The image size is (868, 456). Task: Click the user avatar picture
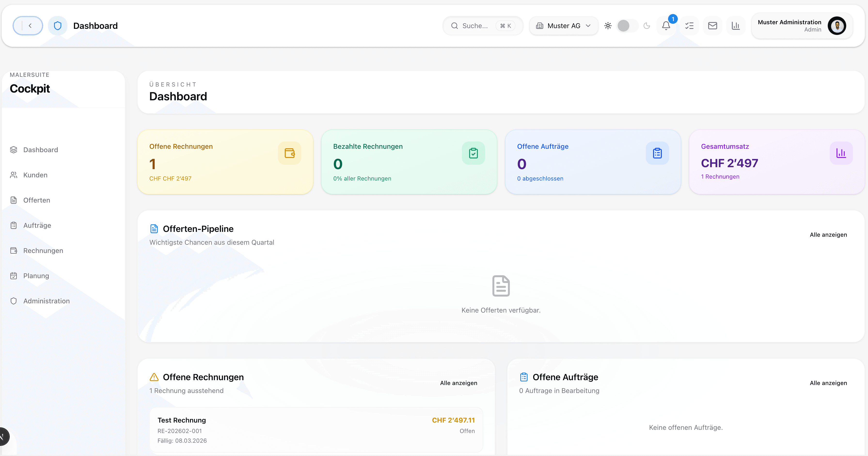pos(837,26)
